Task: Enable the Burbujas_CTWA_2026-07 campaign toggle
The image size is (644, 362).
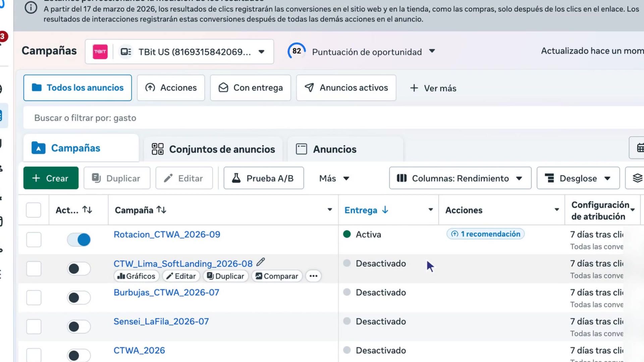Action: [x=79, y=298]
